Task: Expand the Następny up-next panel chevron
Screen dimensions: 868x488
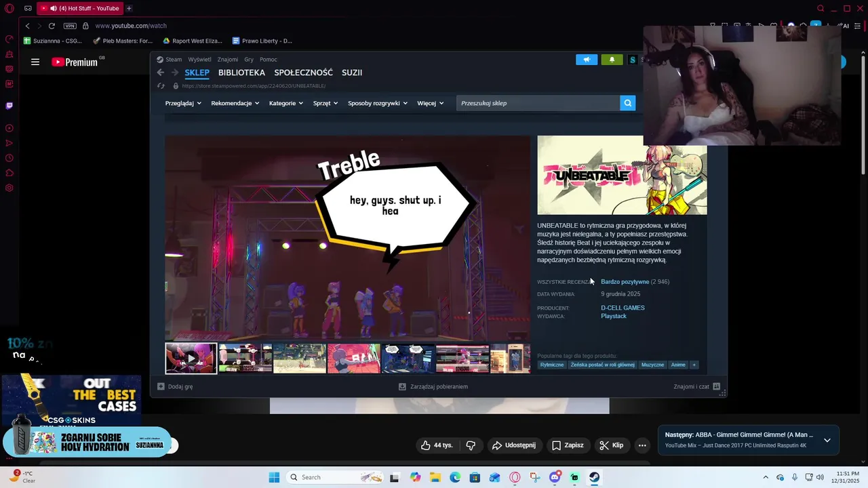Action: click(x=827, y=440)
